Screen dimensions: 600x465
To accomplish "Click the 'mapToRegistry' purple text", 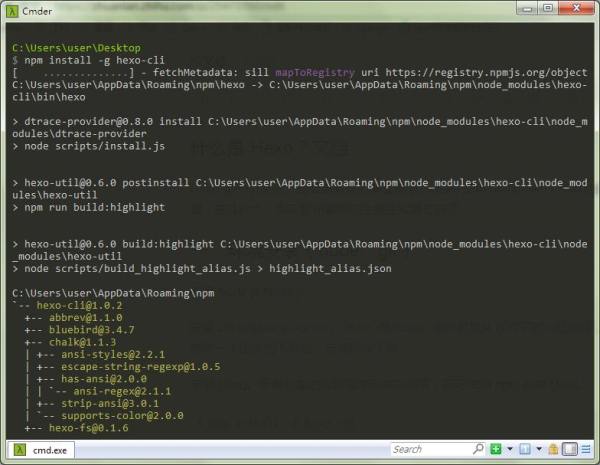I will point(315,72).
